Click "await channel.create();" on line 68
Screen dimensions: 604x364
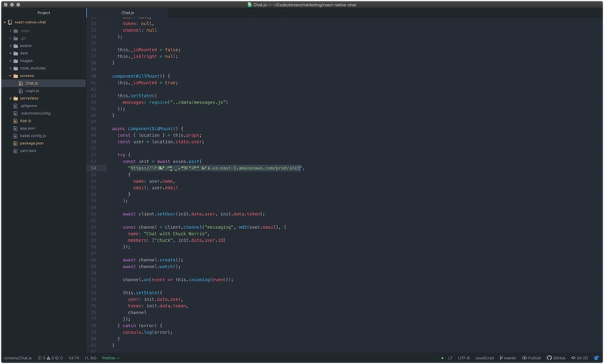point(153,261)
